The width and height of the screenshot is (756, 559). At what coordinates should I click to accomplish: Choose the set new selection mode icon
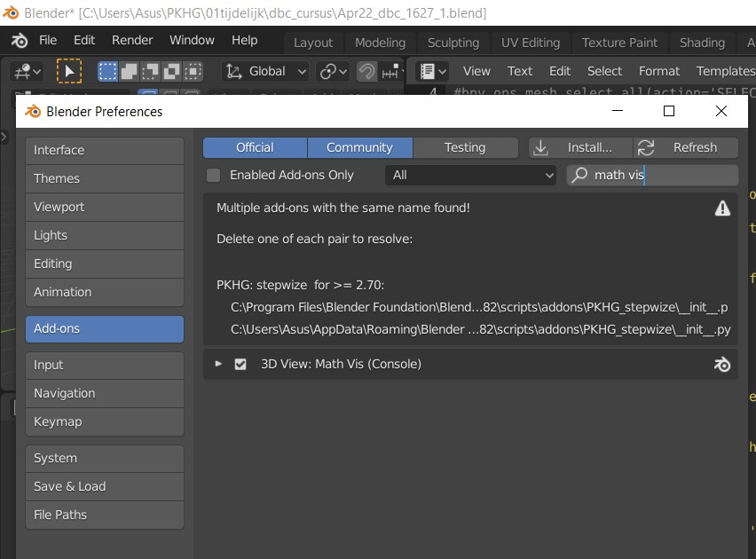(107, 71)
